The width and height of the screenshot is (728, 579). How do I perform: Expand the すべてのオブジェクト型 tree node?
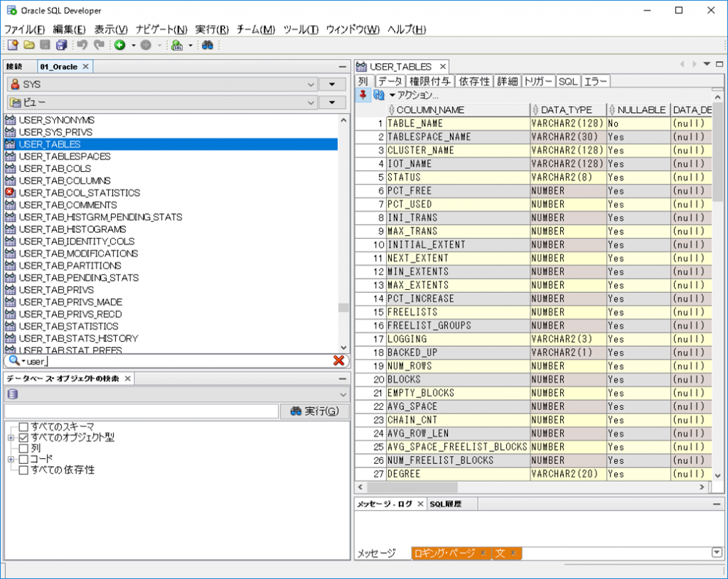(11, 438)
